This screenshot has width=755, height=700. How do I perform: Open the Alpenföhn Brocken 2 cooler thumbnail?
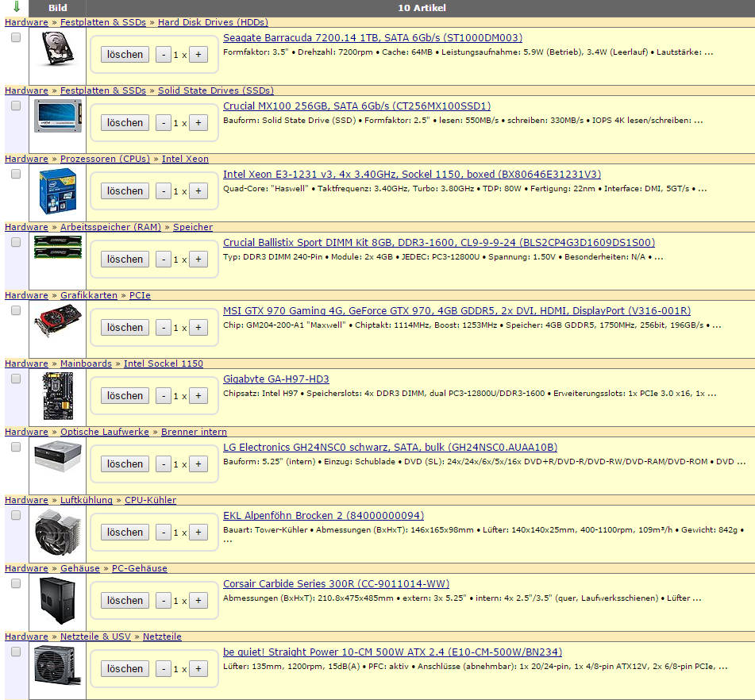tap(58, 533)
